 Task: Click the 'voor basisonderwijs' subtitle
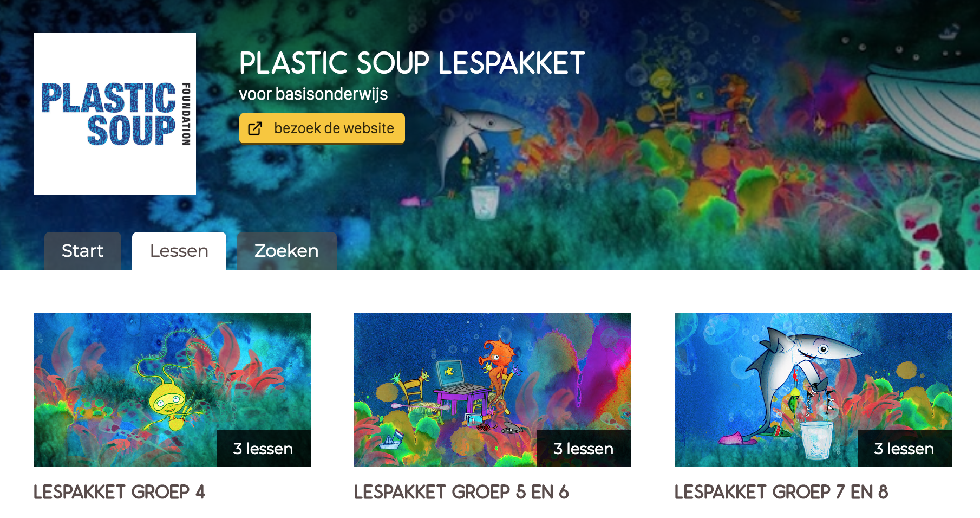coord(313,94)
